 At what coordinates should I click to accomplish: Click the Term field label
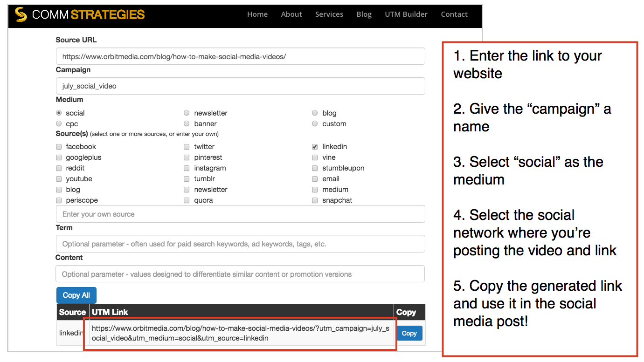(64, 228)
